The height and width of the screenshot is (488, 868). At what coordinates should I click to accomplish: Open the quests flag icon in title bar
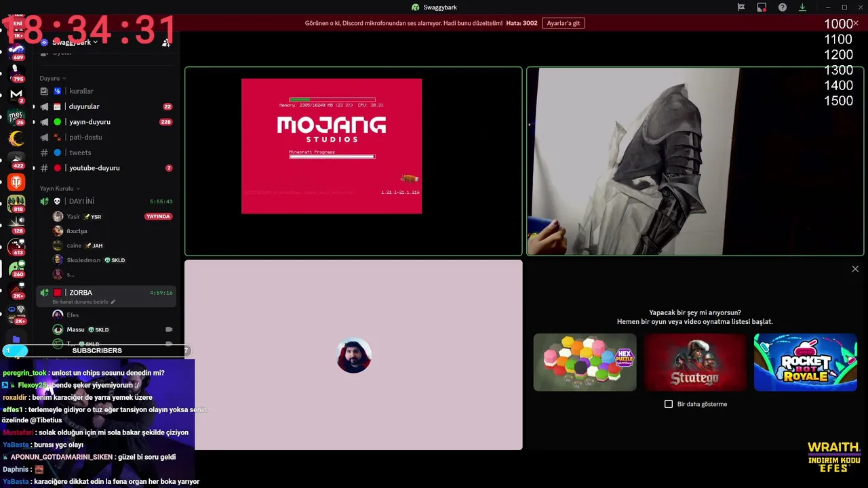click(741, 7)
